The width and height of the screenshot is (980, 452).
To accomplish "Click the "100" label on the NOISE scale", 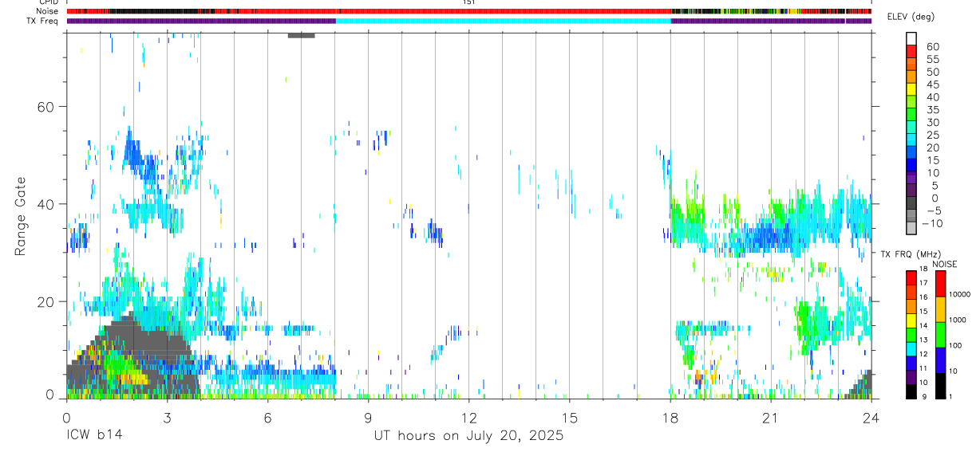I will [957, 345].
